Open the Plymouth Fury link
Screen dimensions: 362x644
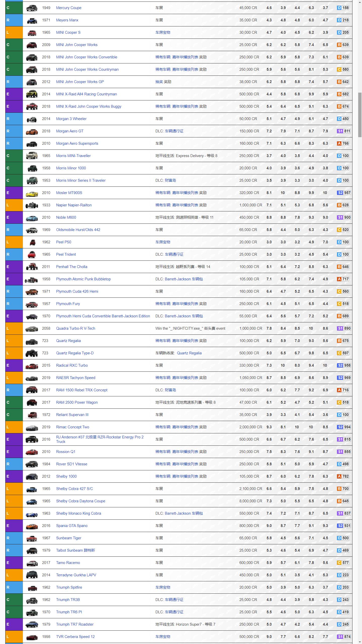pos(68,304)
